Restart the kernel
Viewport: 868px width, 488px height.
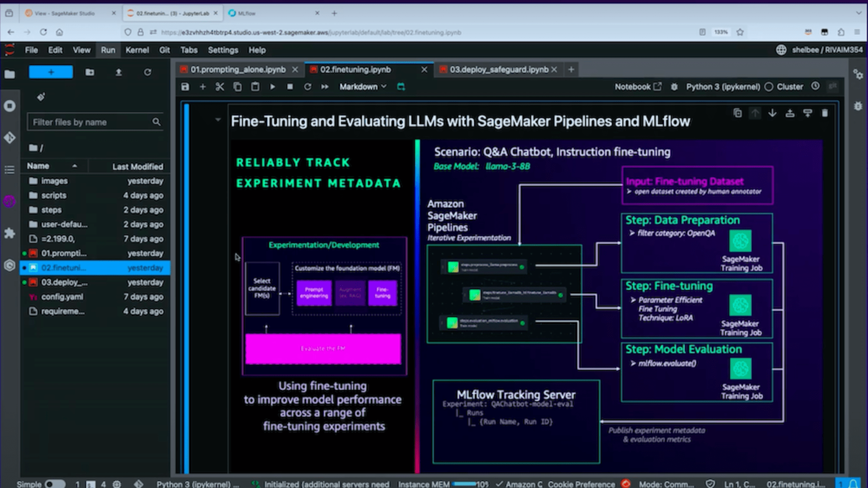pos(307,87)
